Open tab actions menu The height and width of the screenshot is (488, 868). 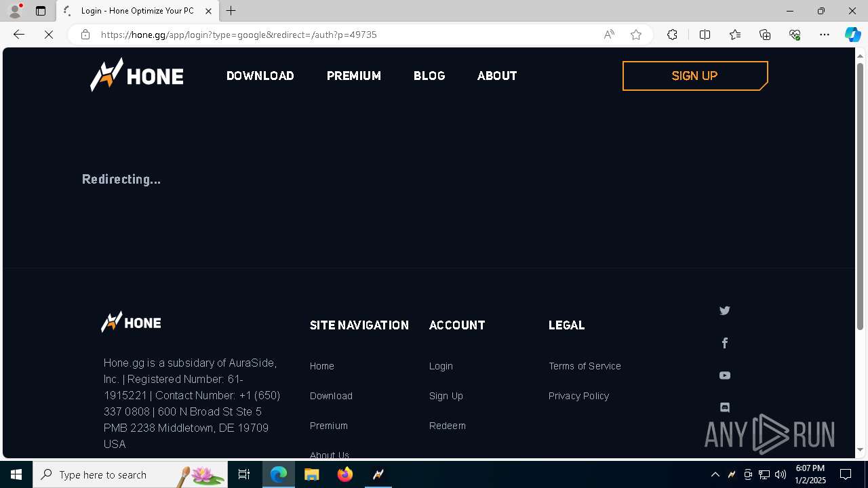pyautogui.click(x=41, y=11)
